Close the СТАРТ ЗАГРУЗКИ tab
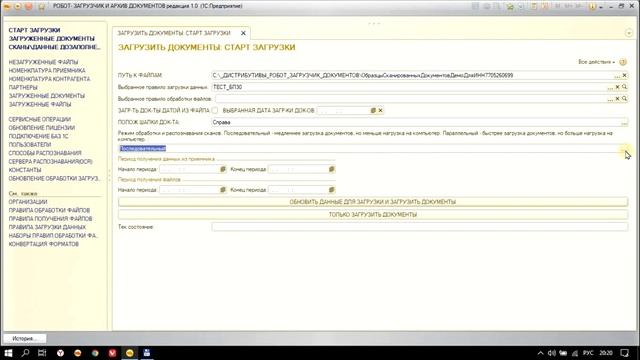This screenshot has width=640, height=360. click(x=243, y=33)
